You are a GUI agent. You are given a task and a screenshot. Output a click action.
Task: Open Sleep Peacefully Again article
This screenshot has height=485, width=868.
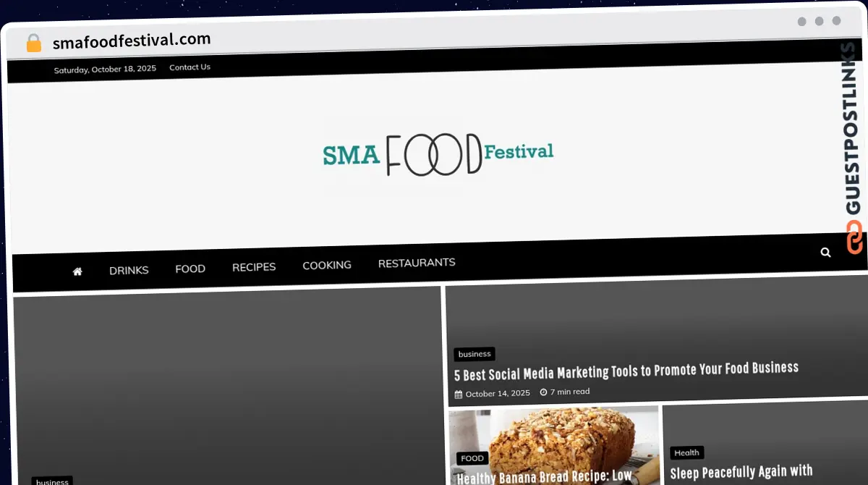point(741,473)
